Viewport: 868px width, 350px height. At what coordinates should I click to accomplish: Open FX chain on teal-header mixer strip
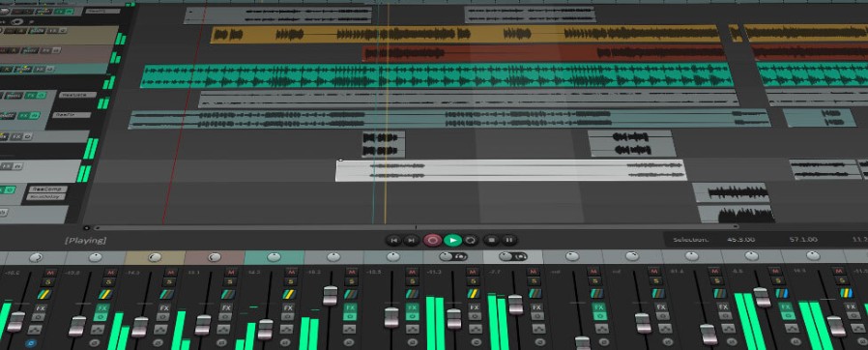287,307
